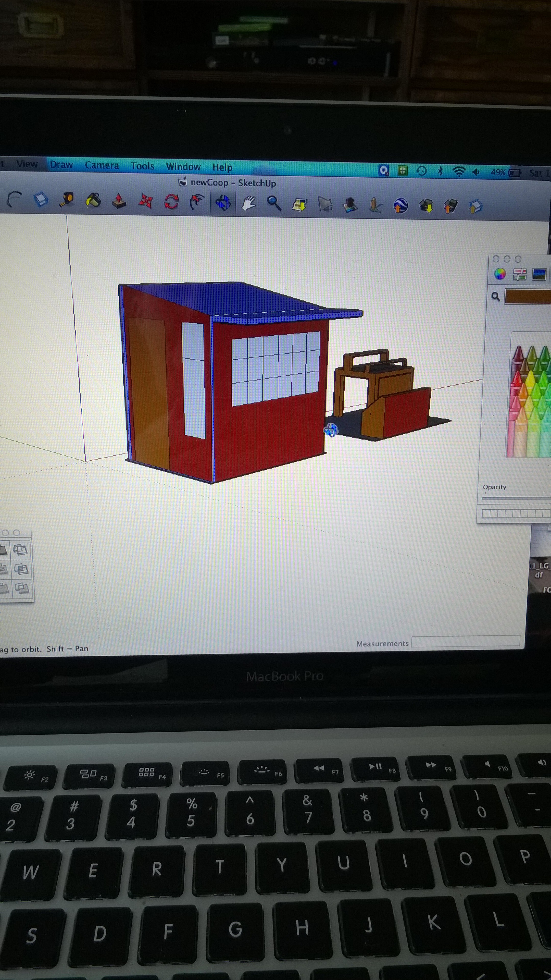Select the Zoom magnifier tool

274,204
